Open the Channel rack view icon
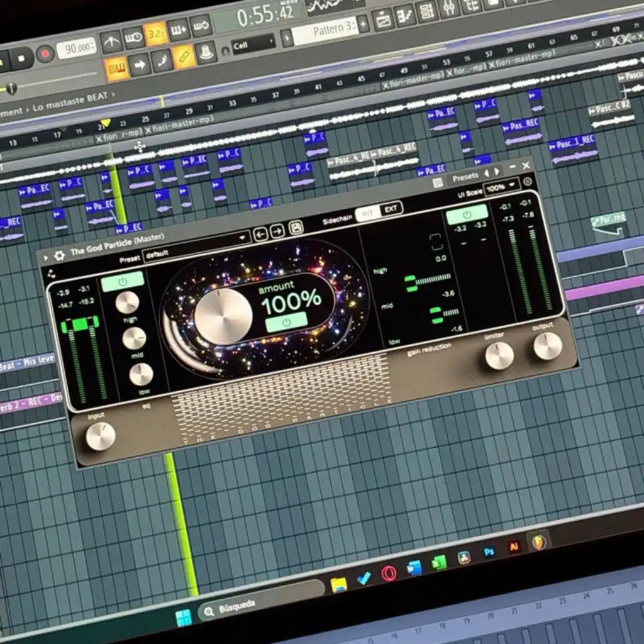Viewport: 644px width, 644px height. (x=427, y=11)
